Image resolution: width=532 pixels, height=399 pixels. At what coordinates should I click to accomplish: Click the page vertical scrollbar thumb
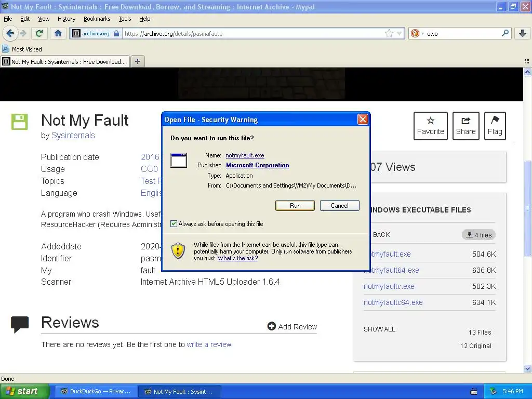coord(527,208)
